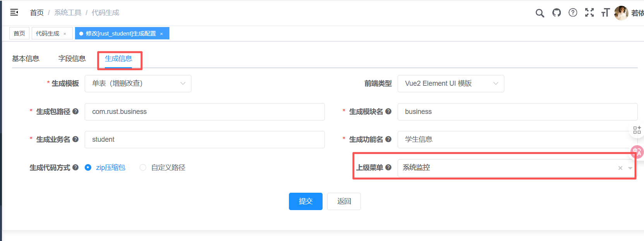Toggle fullscreen mode icon
The width and height of the screenshot is (644, 241).
coord(589,13)
